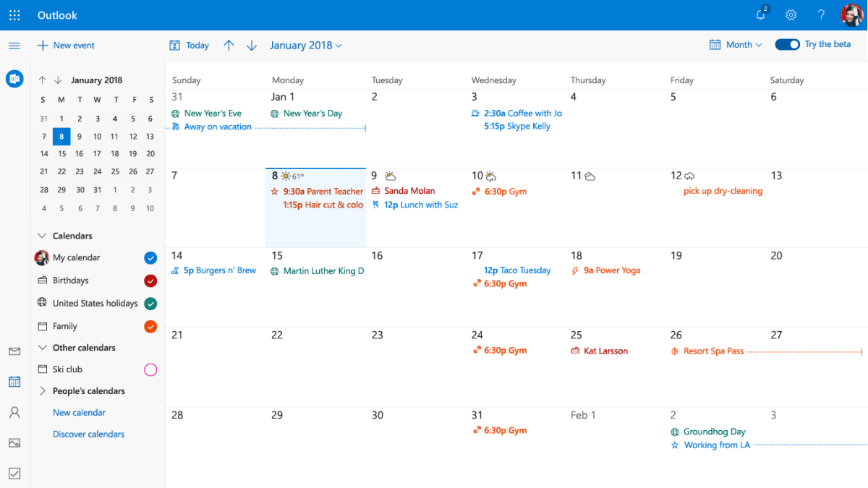The image size is (868, 488).
Task: Open the Tasks icon in the left rail
Action: click(14, 472)
